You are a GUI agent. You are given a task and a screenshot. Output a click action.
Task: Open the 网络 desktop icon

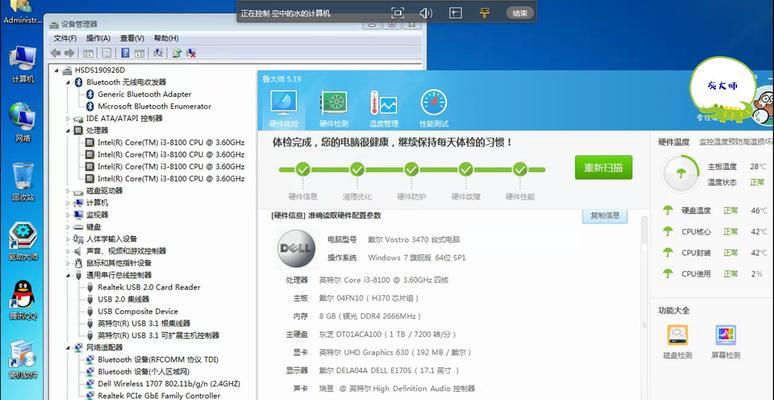tap(22, 122)
